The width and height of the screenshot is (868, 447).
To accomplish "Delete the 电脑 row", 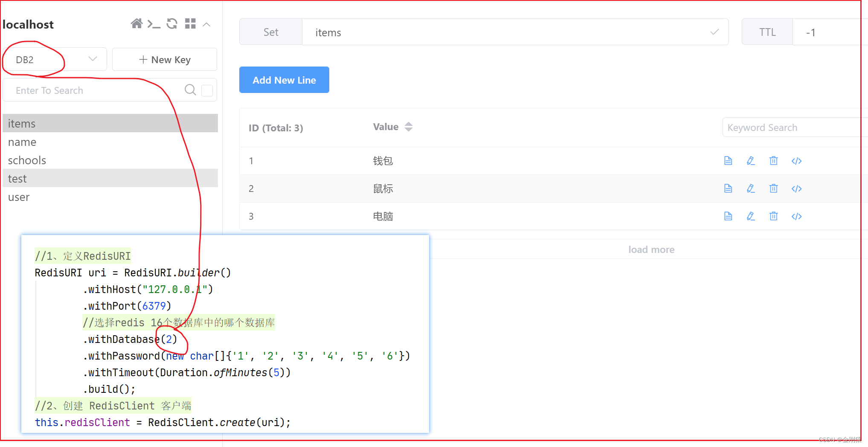I will (773, 216).
